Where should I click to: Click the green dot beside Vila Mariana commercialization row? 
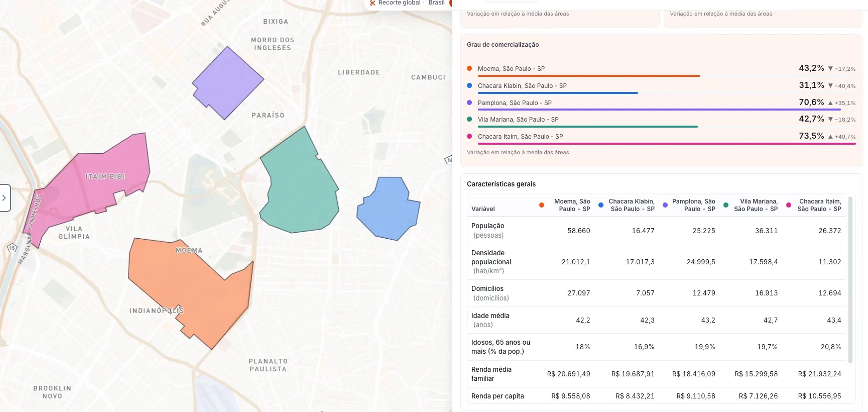point(469,119)
